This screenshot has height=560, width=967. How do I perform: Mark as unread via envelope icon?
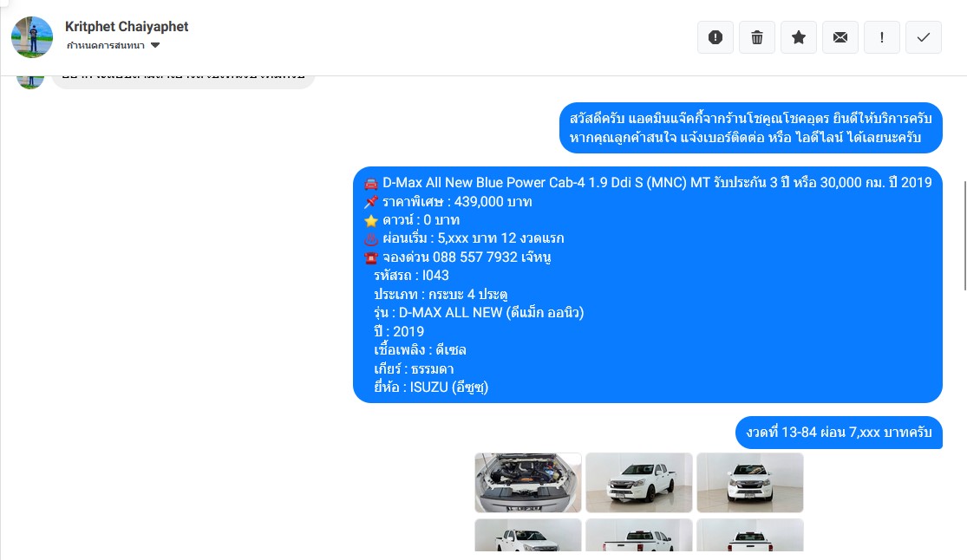(x=840, y=37)
